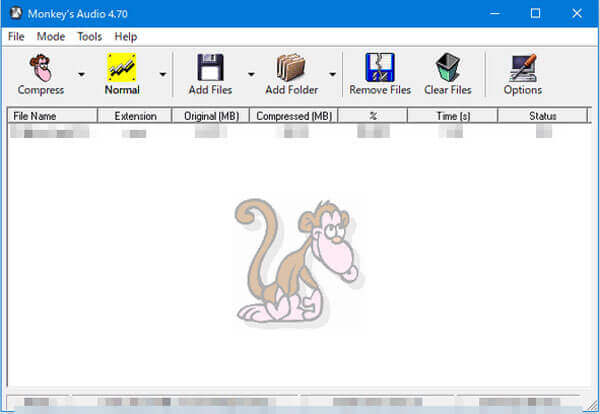Open the Help menu

pos(126,37)
